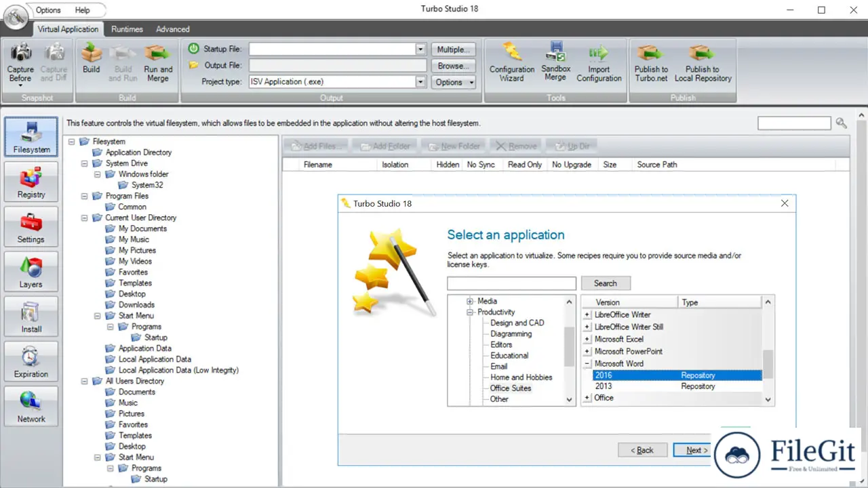Select the Filesystem sidebar panel
Screen dimensions: 868x488
[31, 138]
